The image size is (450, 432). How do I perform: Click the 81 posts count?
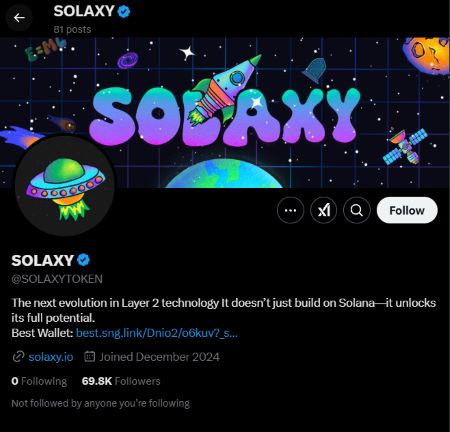point(72,30)
